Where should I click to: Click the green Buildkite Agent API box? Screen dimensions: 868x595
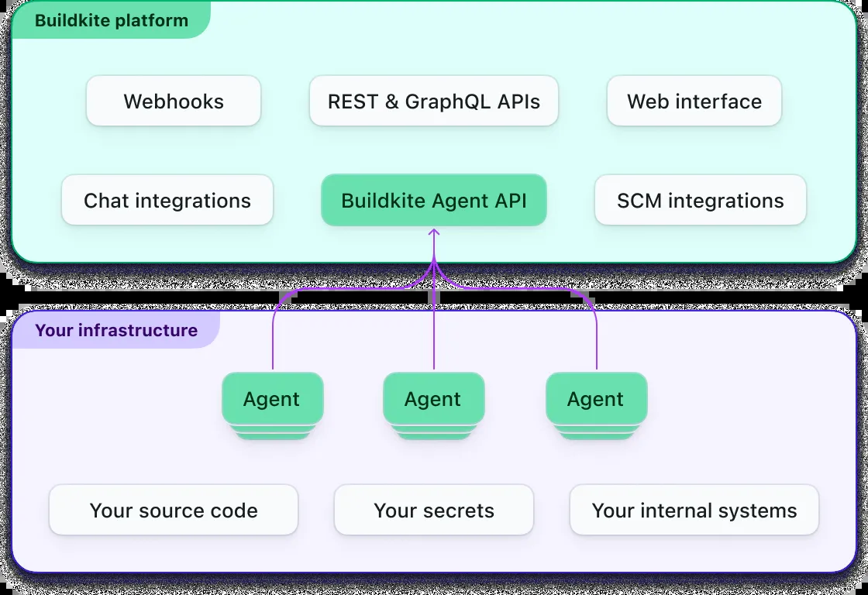pos(433,200)
